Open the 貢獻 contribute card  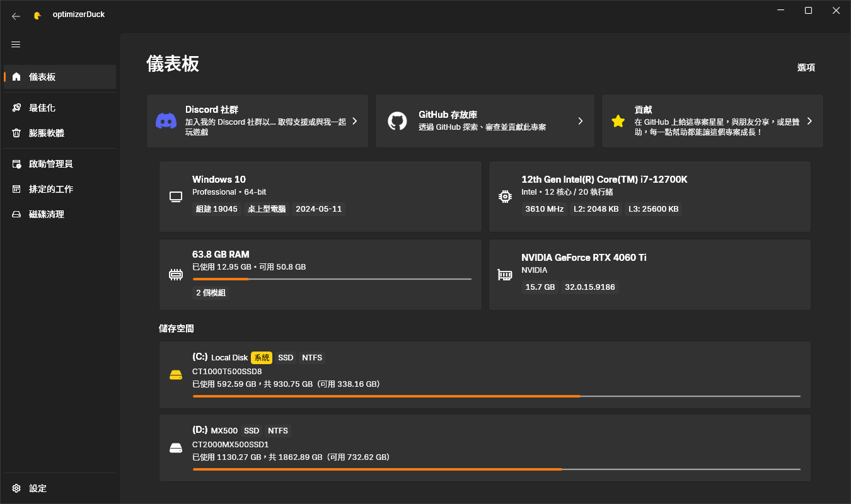pos(712,121)
